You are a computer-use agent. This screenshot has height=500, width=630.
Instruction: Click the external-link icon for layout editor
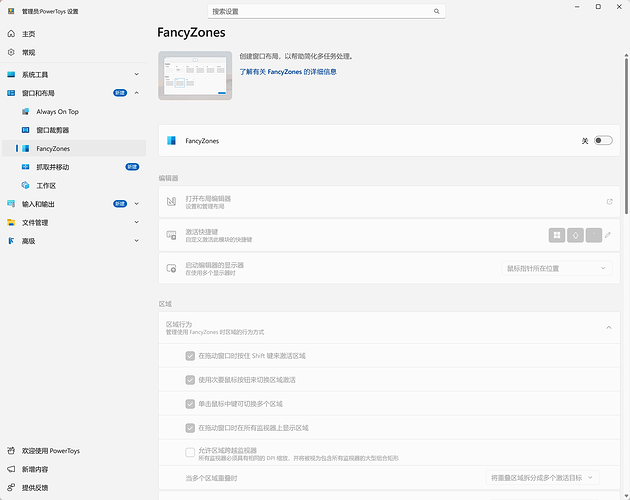(x=610, y=201)
